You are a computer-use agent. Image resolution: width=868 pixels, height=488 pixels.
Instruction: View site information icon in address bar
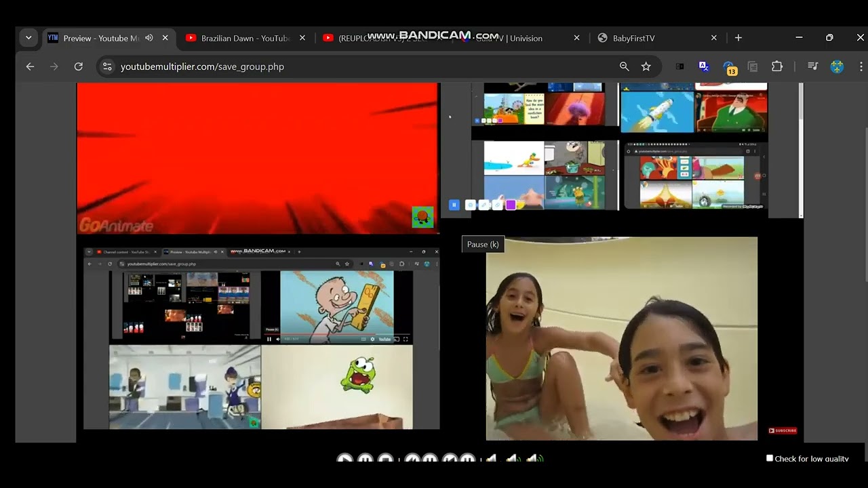pos(107,66)
